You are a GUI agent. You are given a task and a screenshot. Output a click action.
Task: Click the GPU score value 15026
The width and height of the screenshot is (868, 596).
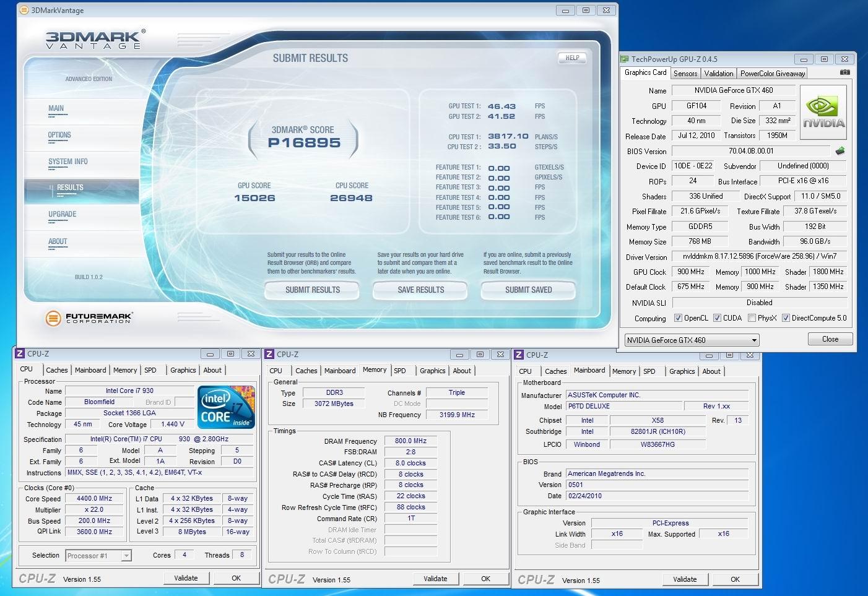point(254,198)
